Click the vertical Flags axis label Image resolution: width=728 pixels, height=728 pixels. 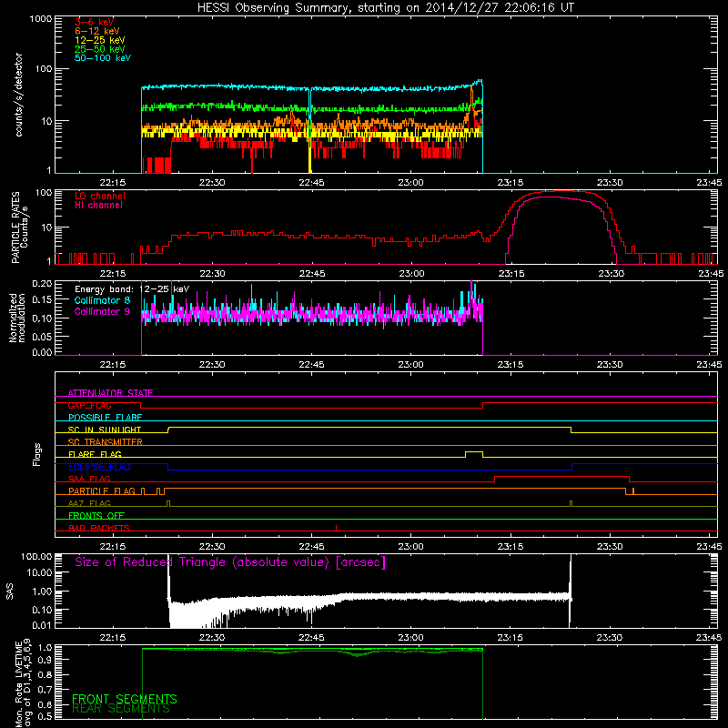click(x=37, y=454)
